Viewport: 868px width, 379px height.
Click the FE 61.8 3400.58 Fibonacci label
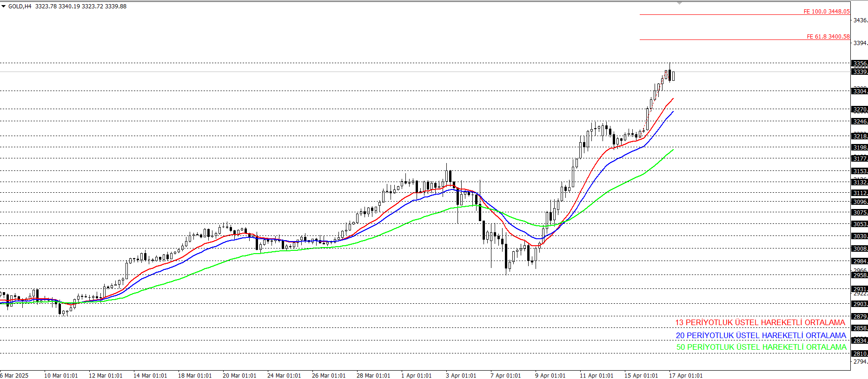click(x=828, y=37)
